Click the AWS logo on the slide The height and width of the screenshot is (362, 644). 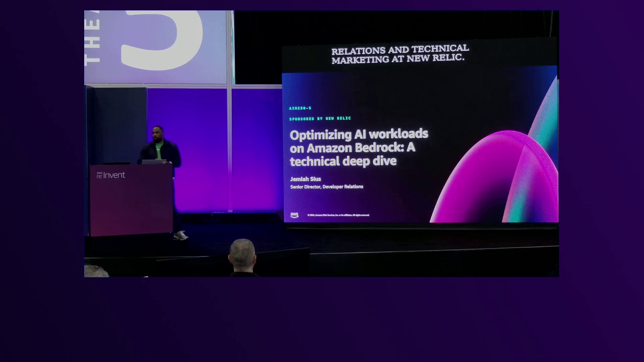pyautogui.click(x=294, y=215)
